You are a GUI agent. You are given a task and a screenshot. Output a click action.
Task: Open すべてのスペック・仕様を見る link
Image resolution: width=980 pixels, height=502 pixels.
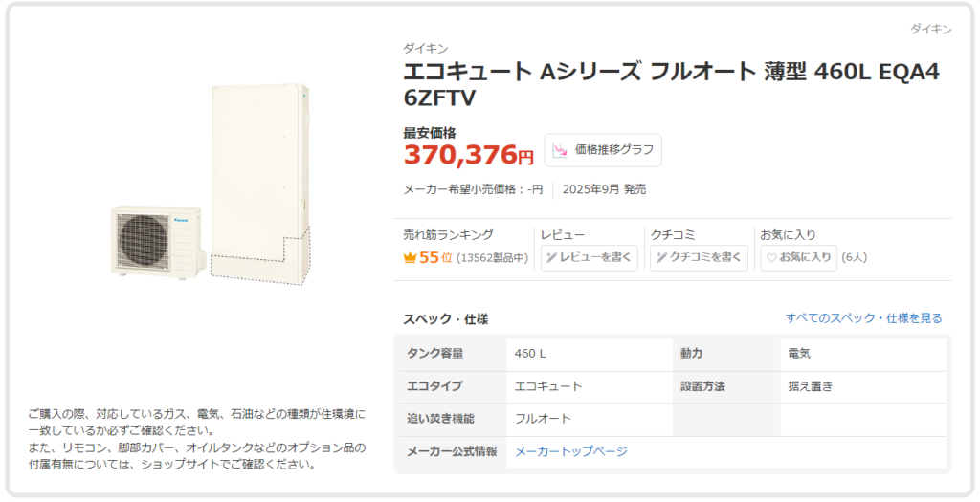pyautogui.click(x=863, y=317)
